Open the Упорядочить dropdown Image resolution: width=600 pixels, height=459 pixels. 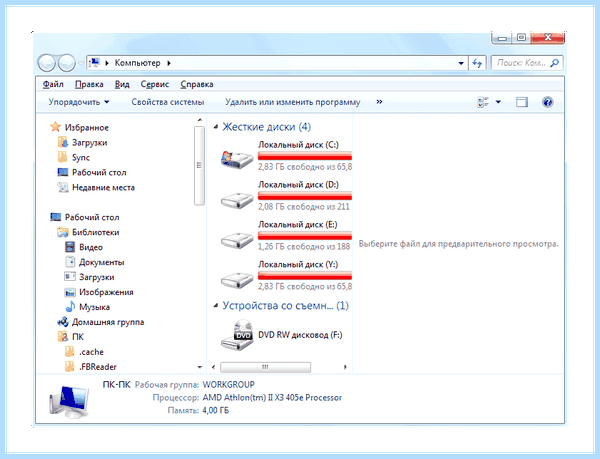coord(79,102)
